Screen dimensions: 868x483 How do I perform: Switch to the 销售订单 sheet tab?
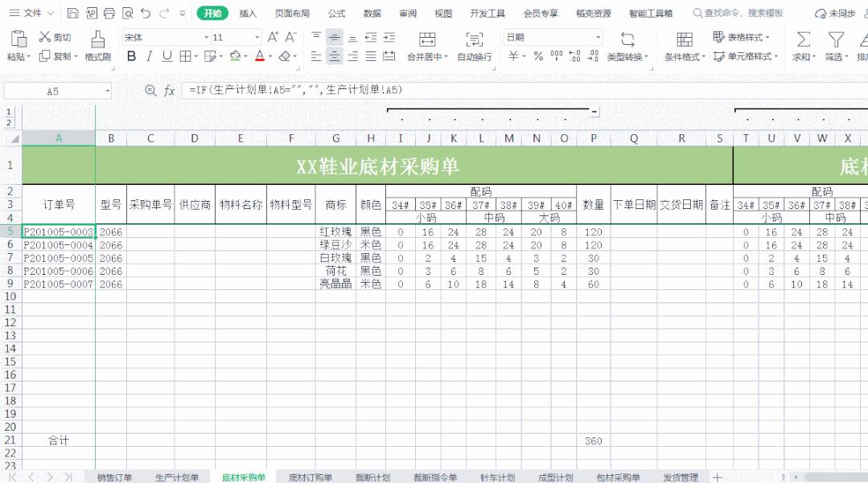(114, 476)
